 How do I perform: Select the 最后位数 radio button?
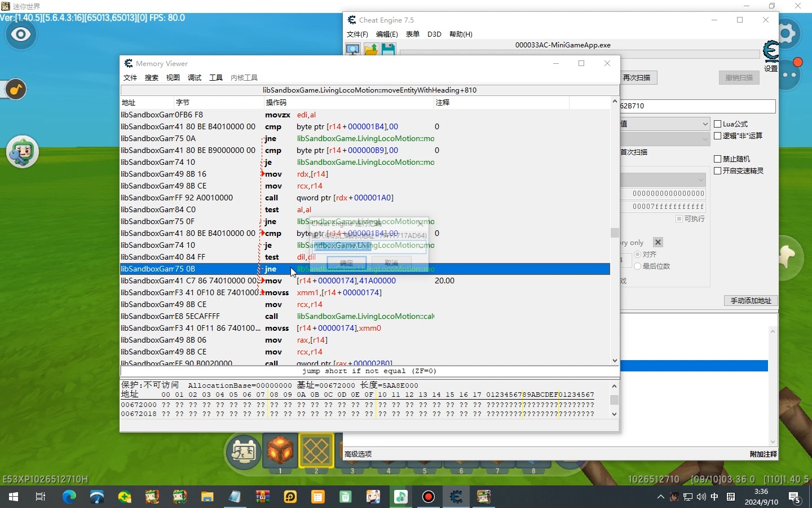(x=638, y=266)
